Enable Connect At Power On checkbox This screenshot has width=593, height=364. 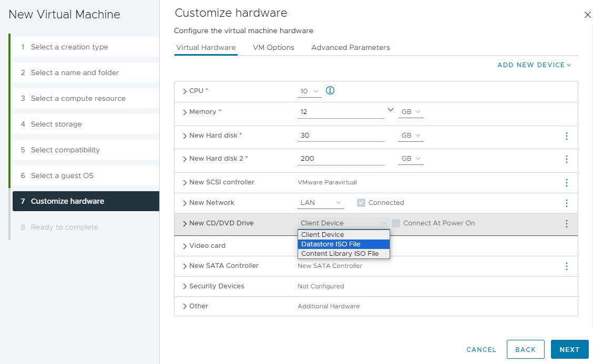(396, 223)
